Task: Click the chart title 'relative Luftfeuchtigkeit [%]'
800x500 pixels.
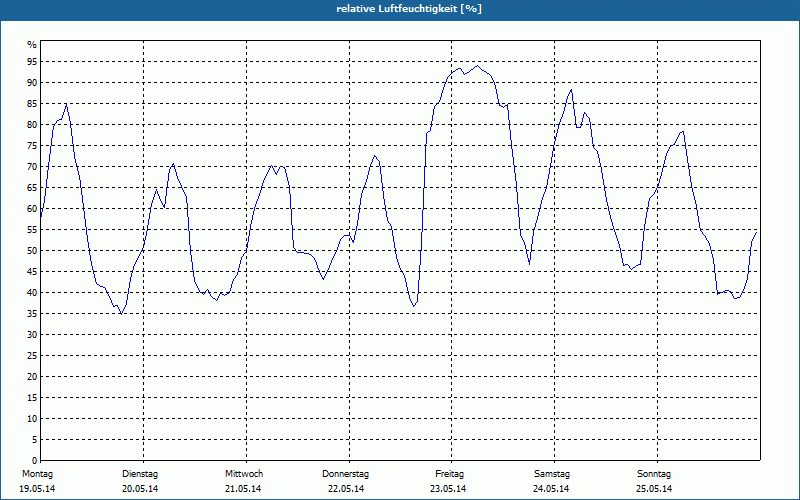Action: pos(409,9)
